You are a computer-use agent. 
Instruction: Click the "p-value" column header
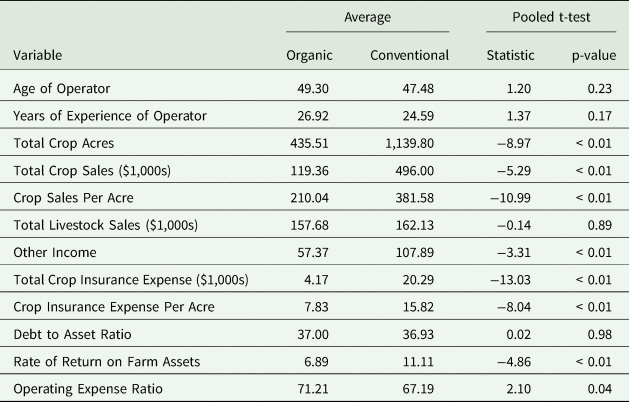591,55
